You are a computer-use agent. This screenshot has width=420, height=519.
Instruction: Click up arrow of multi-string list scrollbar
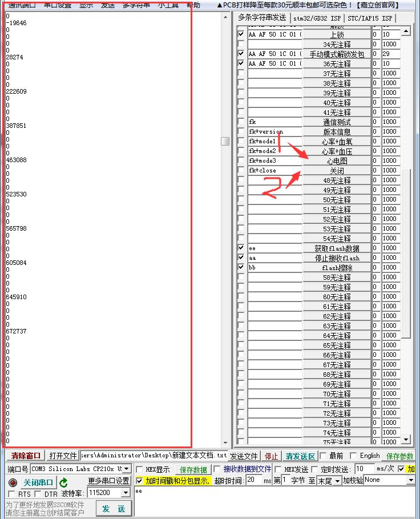click(406, 31)
